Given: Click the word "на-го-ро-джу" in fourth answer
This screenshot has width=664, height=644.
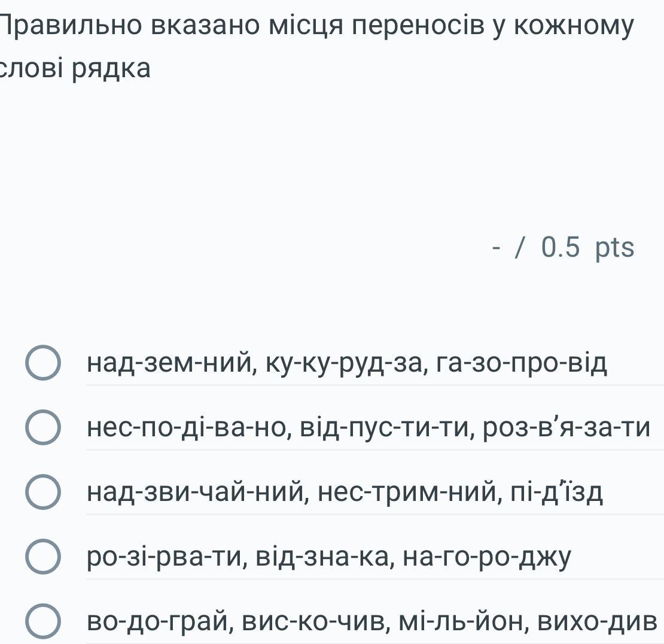Looking at the screenshot, I should [487, 557].
